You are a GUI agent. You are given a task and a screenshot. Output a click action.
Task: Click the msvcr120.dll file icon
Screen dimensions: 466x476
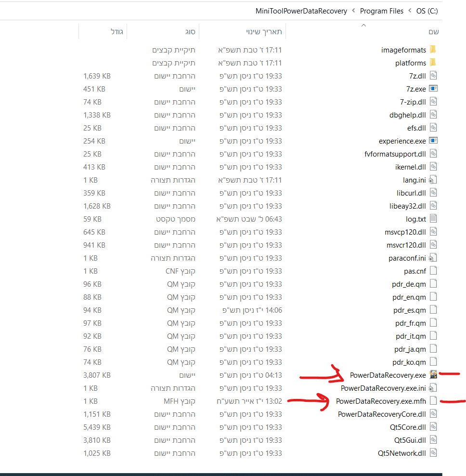click(x=433, y=245)
